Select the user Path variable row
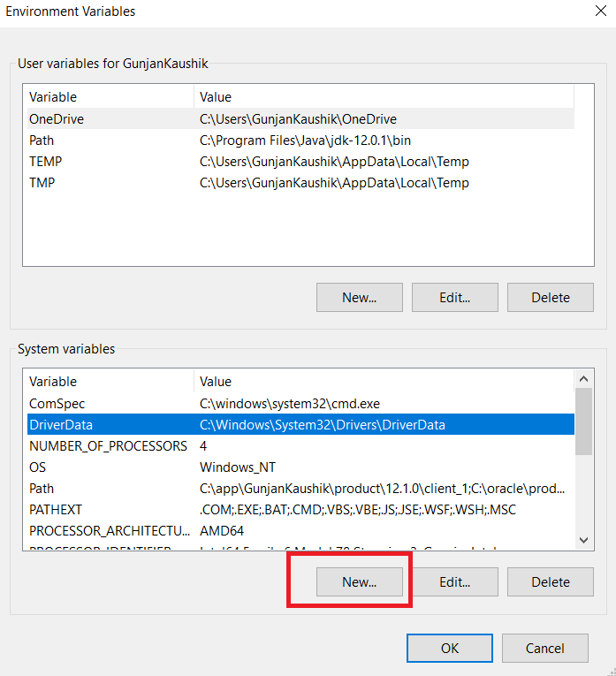Screen dimensions: 616x676 [x=42, y=140]
